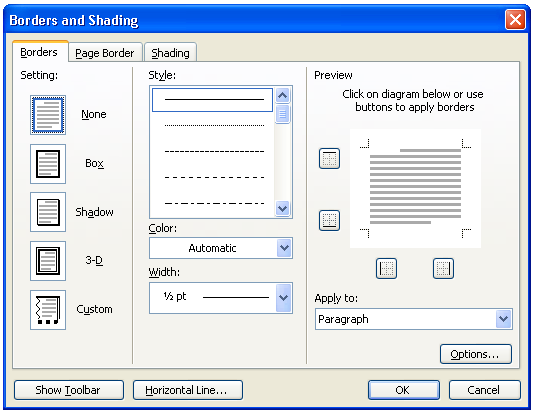Confirm the dialog with OK

click(x=404, y=390)
